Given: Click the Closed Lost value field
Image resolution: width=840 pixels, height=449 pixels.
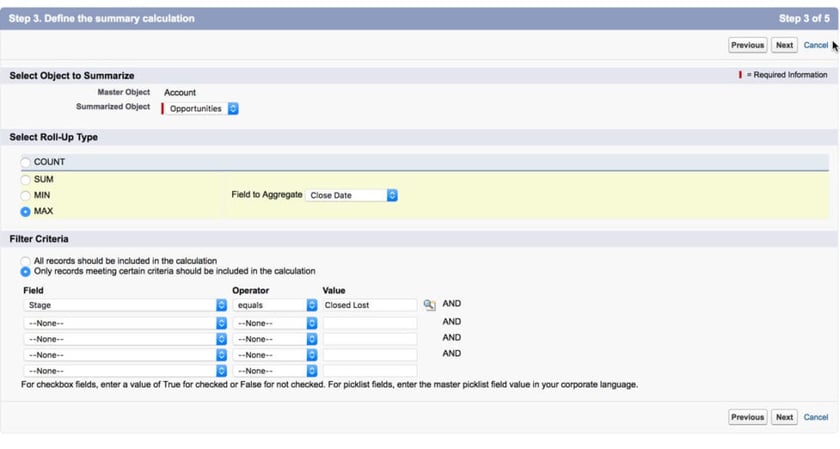Looking at the screenshot, I should coord(370,305).
